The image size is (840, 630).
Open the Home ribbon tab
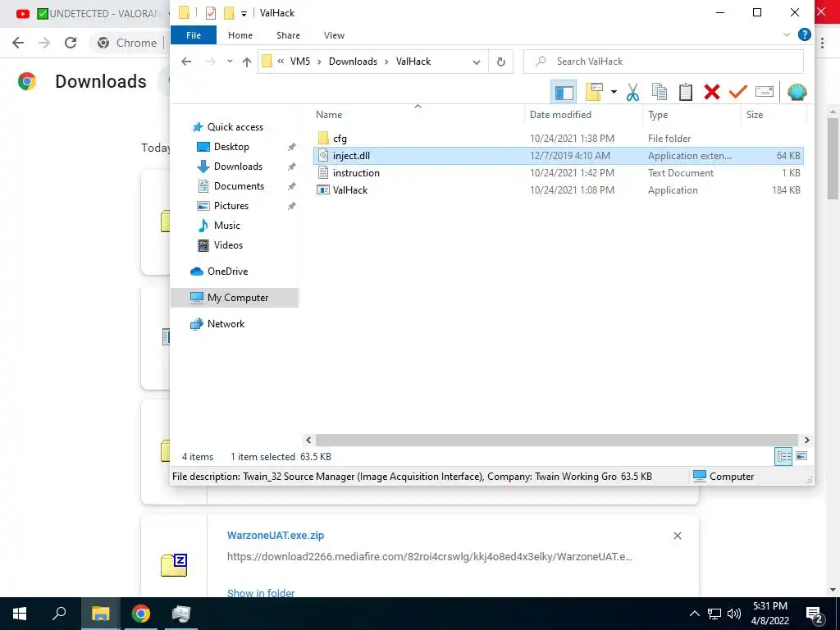pos(240,35)
